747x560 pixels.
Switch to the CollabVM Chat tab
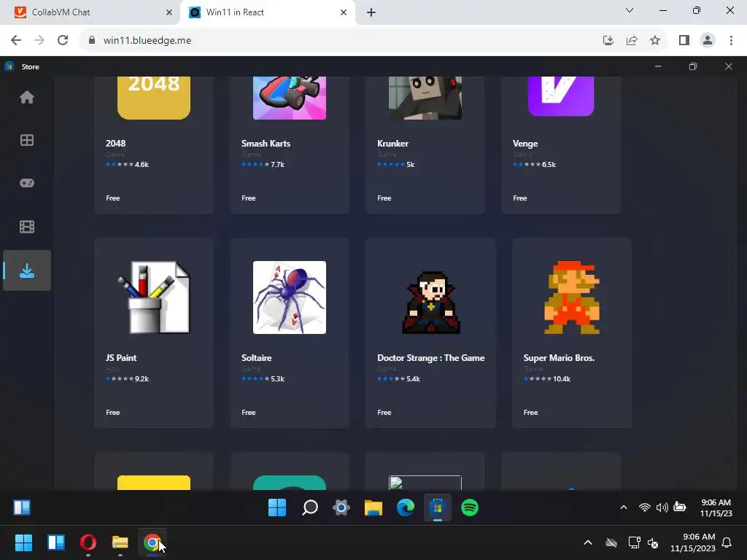(x=90, y=12)
